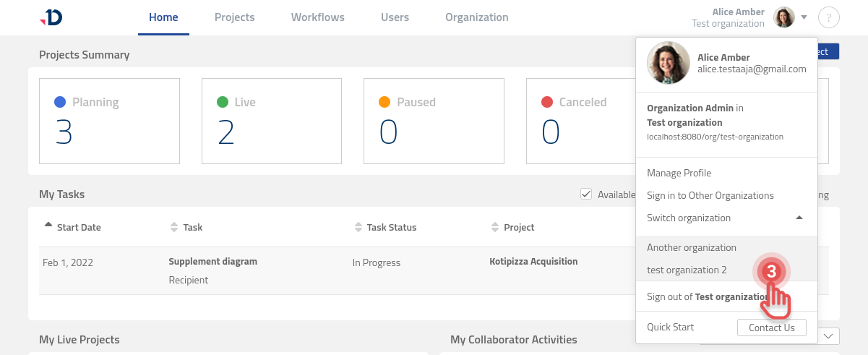
Task: Open the user menu dropdown arrow
Action: (x=804, y=17)
